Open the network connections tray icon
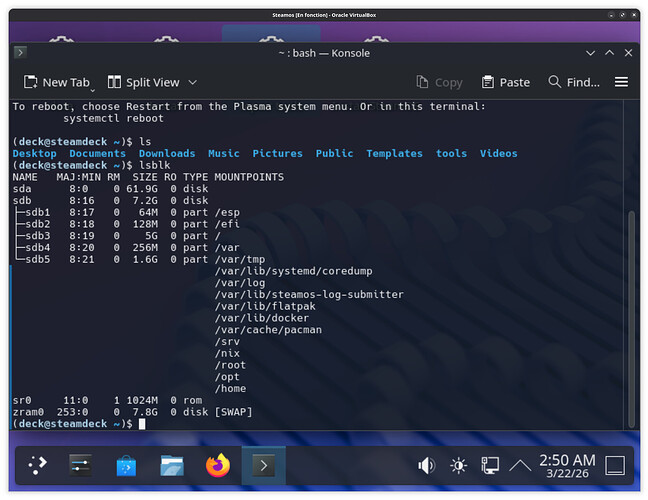The height and width of the screenshot is (500, 648). tap(489, 465)
